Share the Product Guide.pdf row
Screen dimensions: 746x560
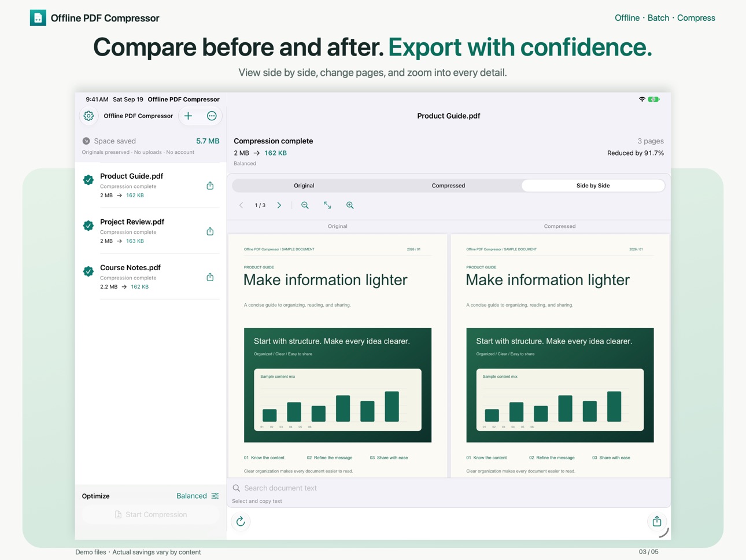click(210, 186)
